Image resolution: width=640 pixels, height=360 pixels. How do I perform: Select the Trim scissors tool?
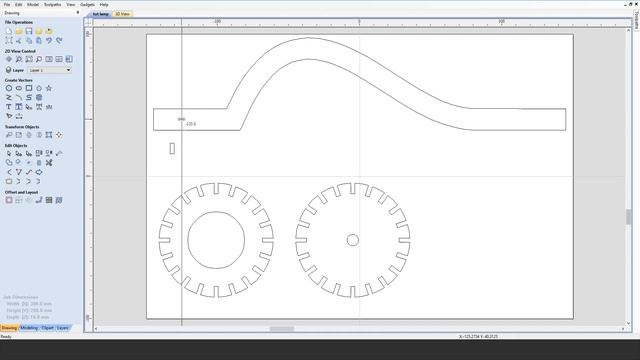coord(49,163)
